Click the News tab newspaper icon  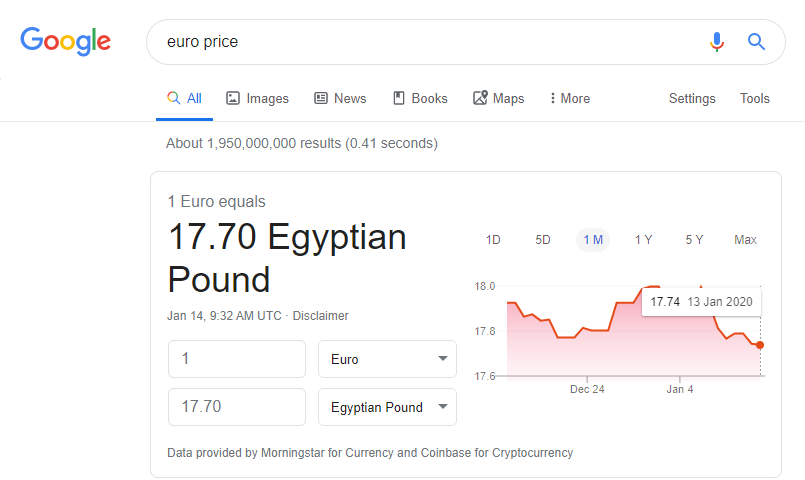pos(321,98)
